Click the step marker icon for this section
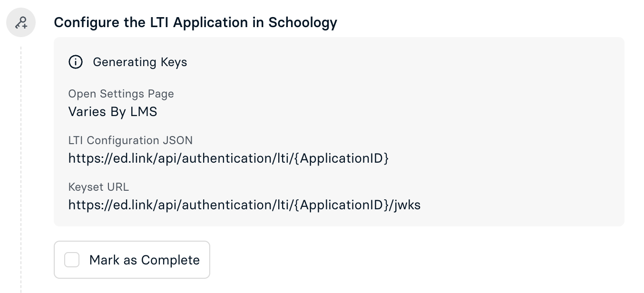Screen dimensions: 644x293 point(21,22)
